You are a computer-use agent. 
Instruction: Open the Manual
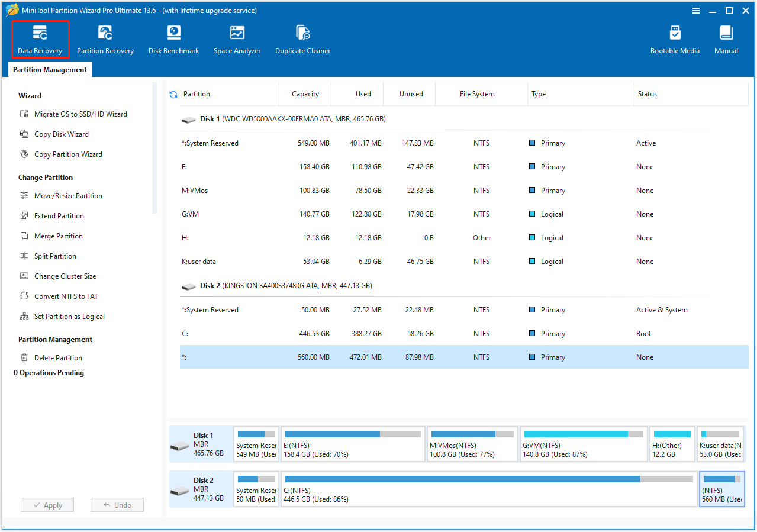click(725, 38)
